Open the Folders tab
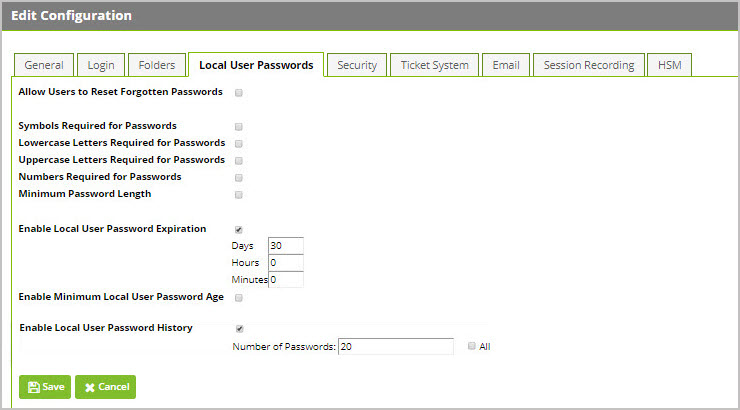Viewport: 740px width, 410px height. pos(157,65)
